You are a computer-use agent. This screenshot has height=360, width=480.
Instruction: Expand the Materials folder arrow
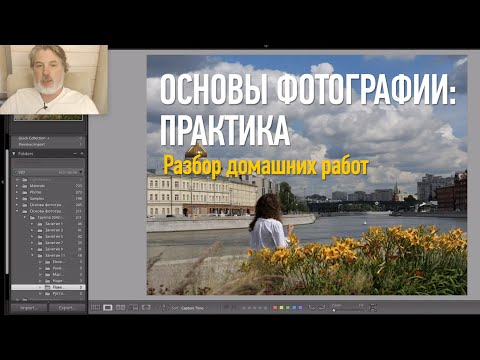17,186
